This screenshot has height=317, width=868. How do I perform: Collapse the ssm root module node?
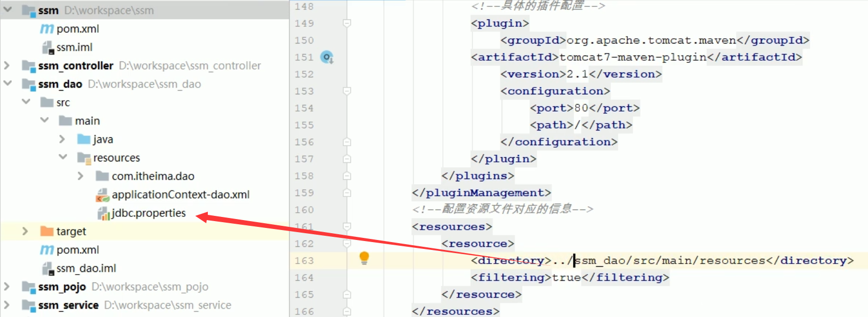pos(7,10)
